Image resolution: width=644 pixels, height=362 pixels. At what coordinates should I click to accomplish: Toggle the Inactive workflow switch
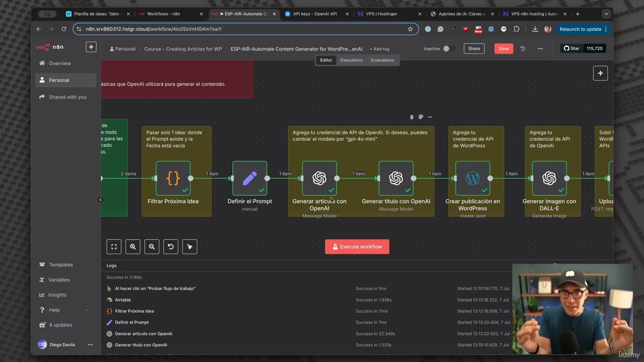pyautogui.click(x=449, y=49)
